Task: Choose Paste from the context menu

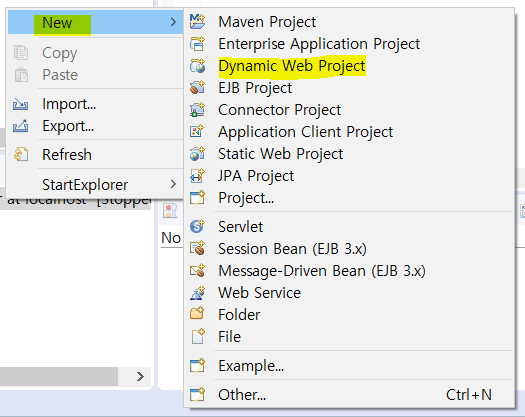Action: pos(95,75)
